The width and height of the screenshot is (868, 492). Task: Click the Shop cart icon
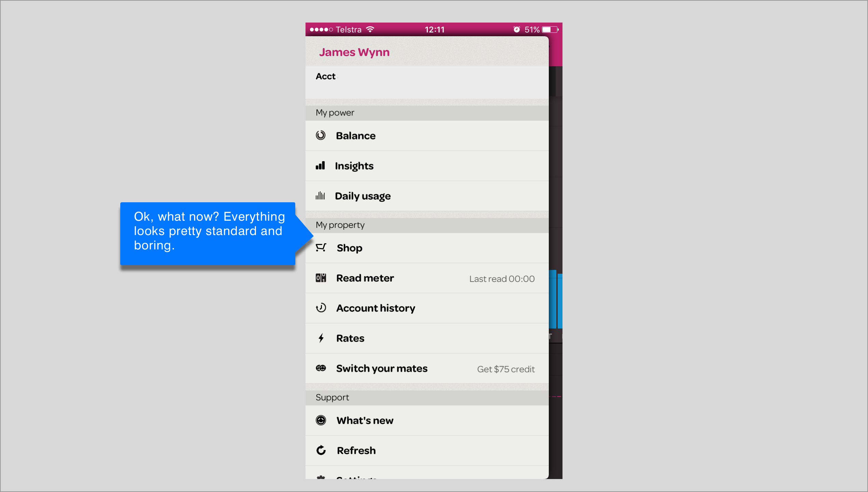tap(321, 248)
